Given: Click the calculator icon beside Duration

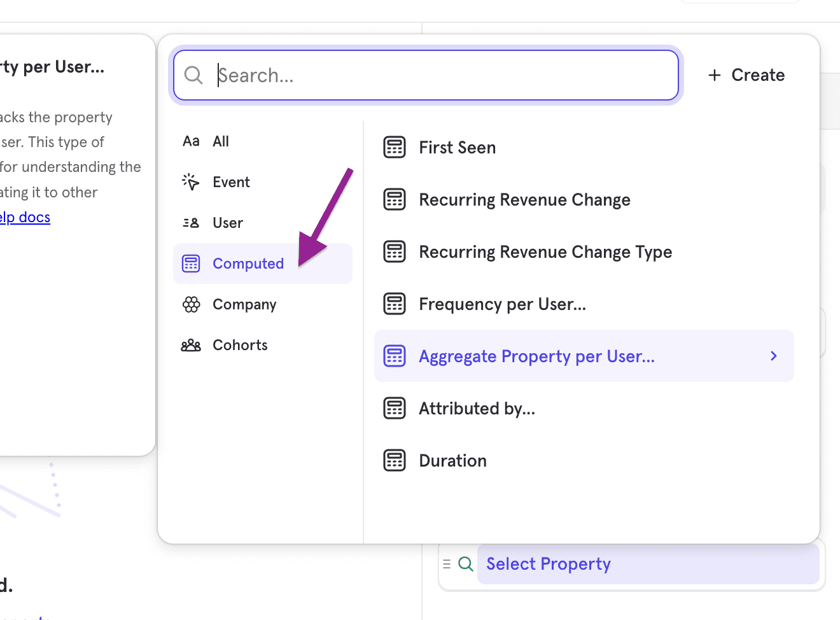Looking at the screenshot, I should click(x=395, y=460).
